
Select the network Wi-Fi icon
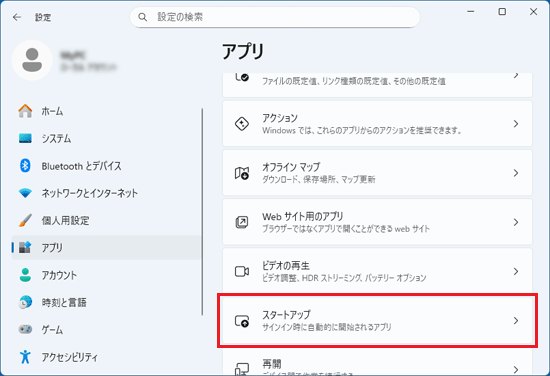coord(25,193)
